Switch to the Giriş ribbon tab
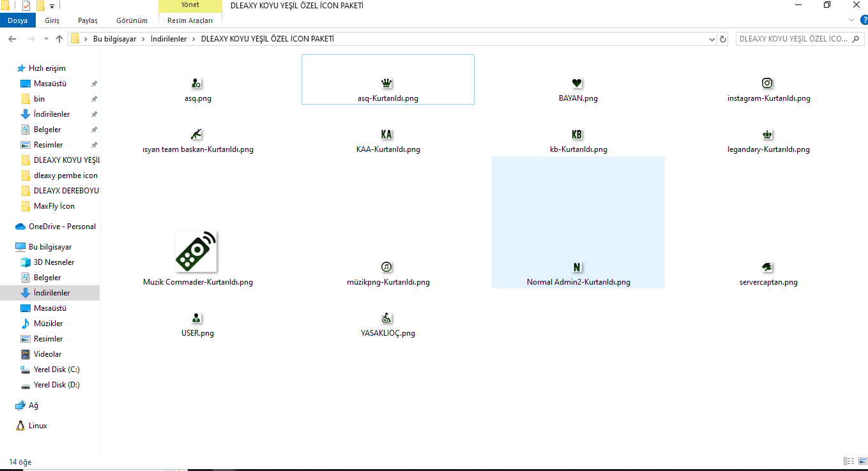The height and width of the screenshot is (471, 868). [x=52, y=20]
